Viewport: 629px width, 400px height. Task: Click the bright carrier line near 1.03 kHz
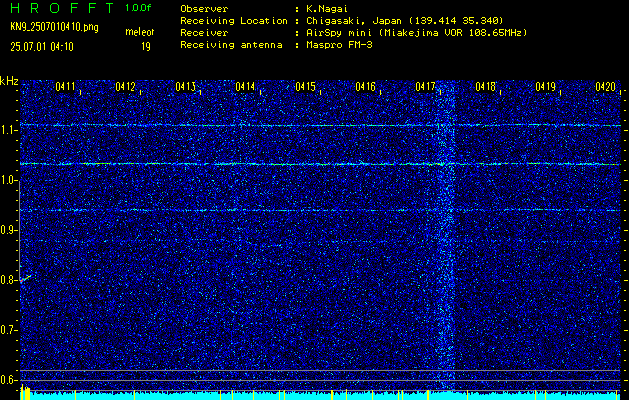pyautogui.click(x=320, y=164)
